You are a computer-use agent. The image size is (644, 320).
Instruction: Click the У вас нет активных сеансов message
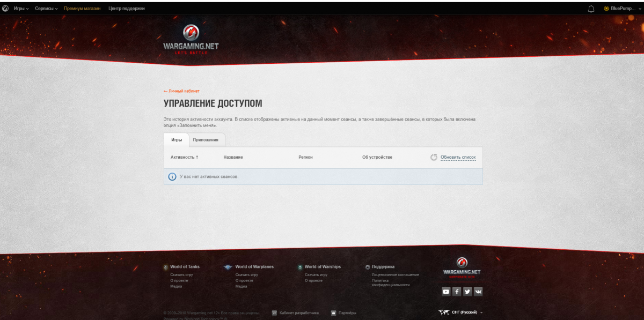[x=209, y=176]
